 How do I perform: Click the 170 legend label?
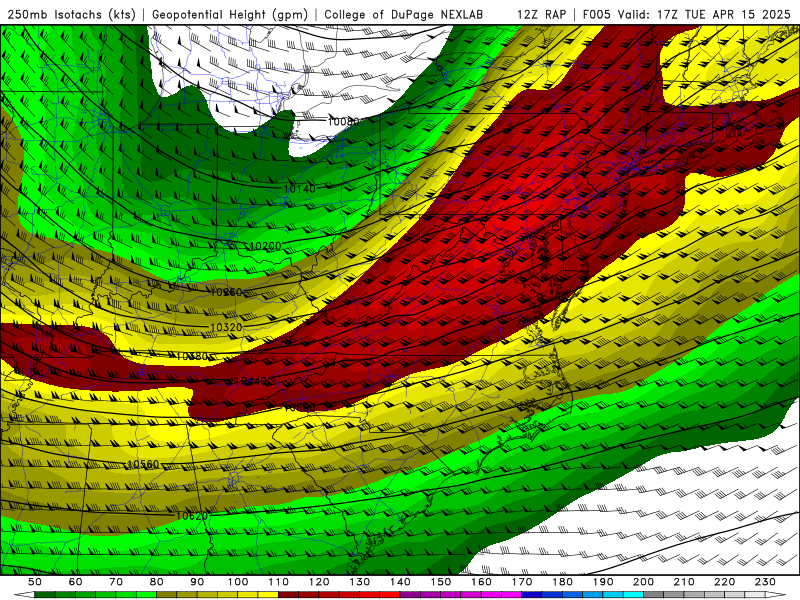[x=522, y=582]
